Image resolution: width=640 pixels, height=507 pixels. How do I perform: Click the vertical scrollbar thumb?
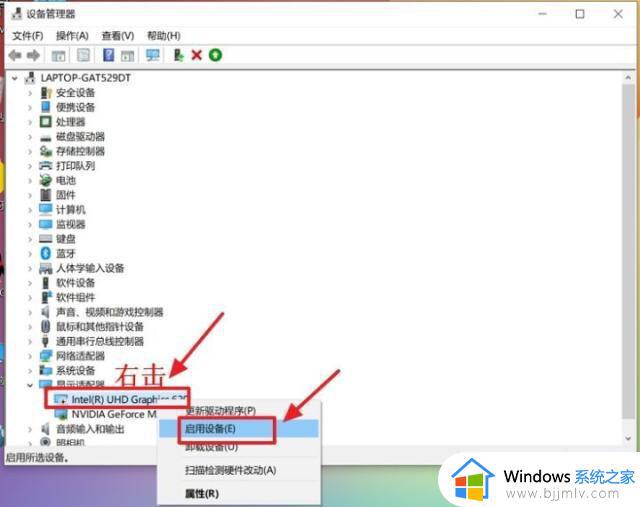click(628, 251)
